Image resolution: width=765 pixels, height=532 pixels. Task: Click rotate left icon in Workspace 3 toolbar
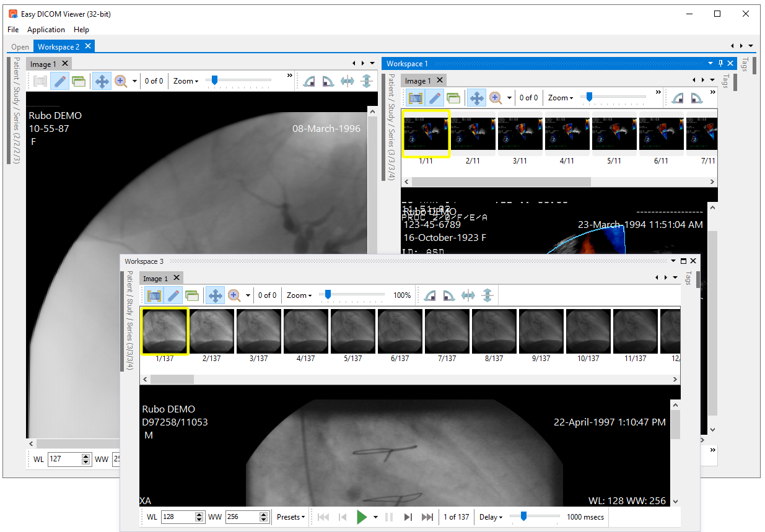click(431, 295)
